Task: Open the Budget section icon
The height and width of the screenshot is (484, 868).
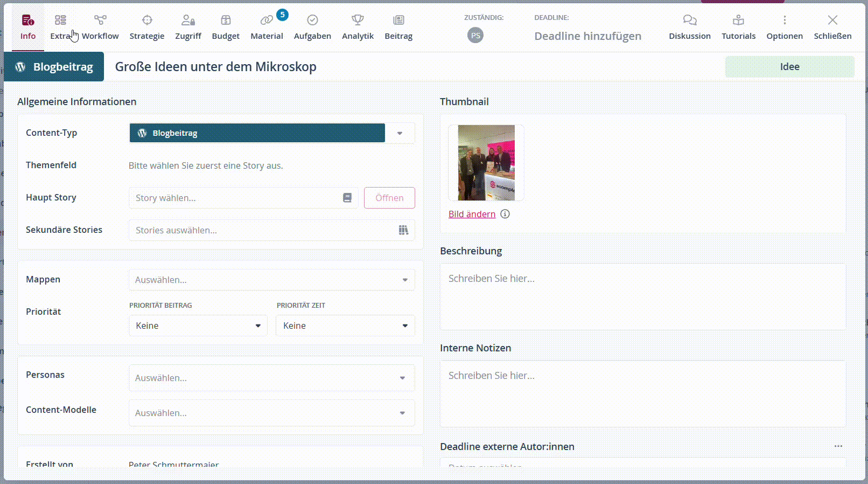Action: click(x=226, y=20)
